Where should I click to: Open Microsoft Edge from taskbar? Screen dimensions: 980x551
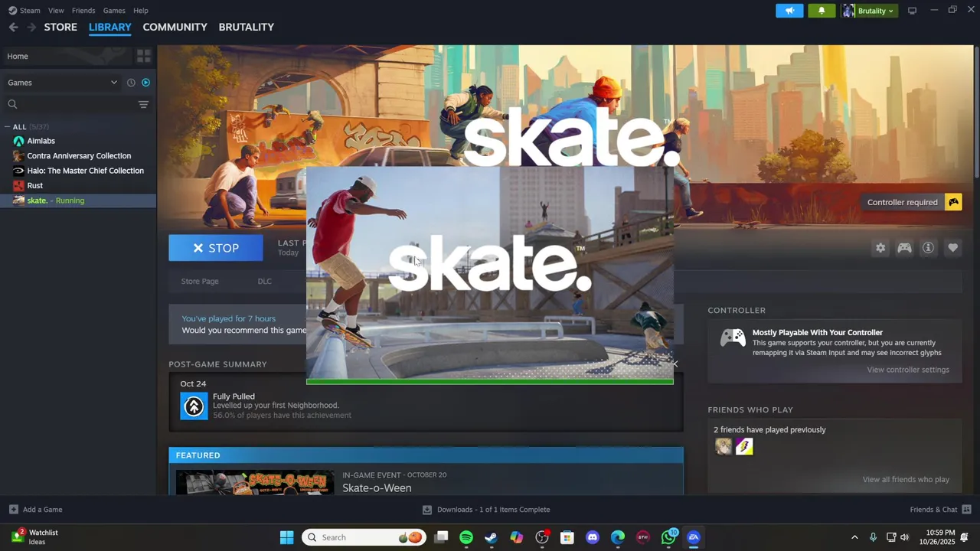point(617,537)
